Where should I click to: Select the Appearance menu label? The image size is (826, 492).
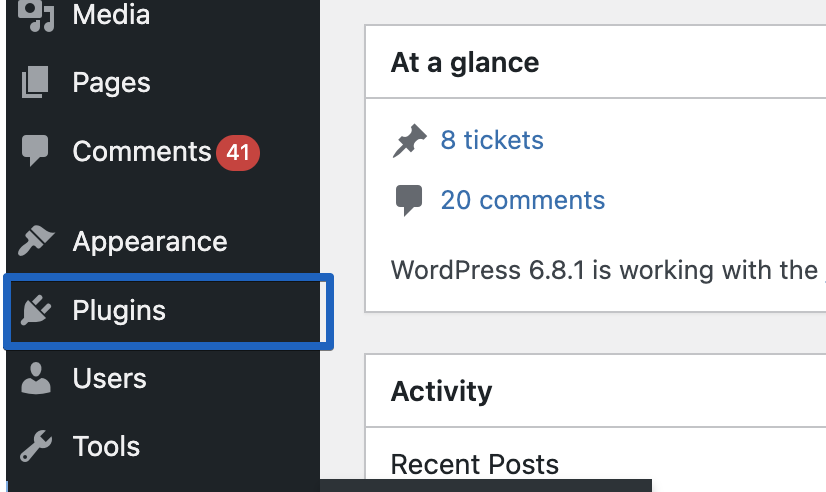point(150,242)
